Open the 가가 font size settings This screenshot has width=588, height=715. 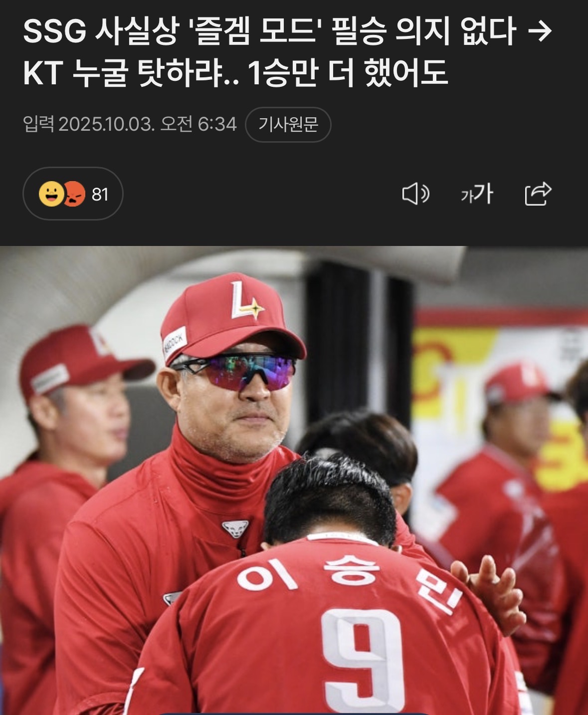coord(477,194)
